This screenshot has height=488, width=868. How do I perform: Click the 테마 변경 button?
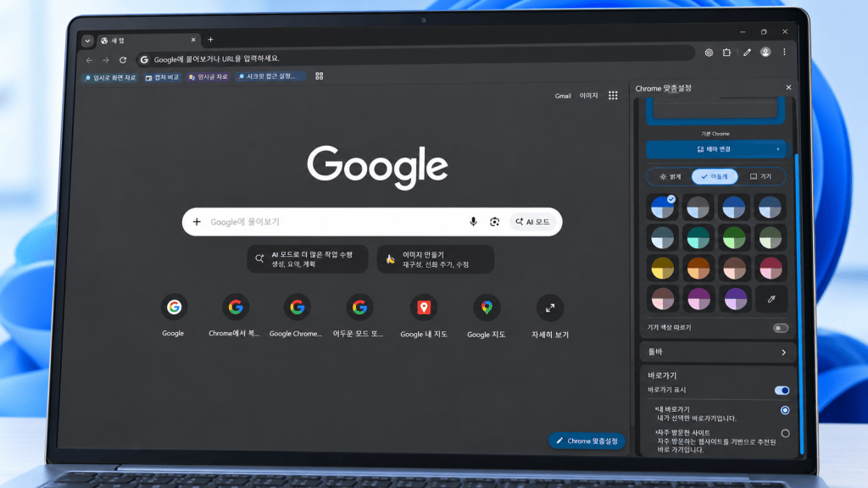click(x=715, y=149)
